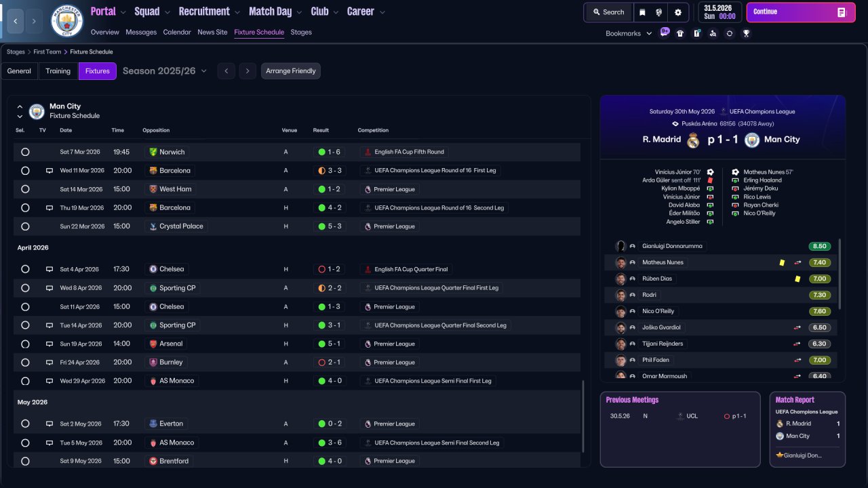Switch to the Calendar tab
The height and width of the screenshot is (488, 868).
pyautogui.click(x=177, y=32)
